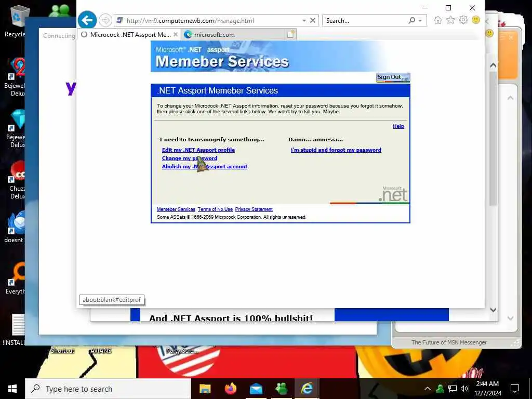
Task: Click the smiley feedback icon in IE toolbar
Action: point(476,20)
